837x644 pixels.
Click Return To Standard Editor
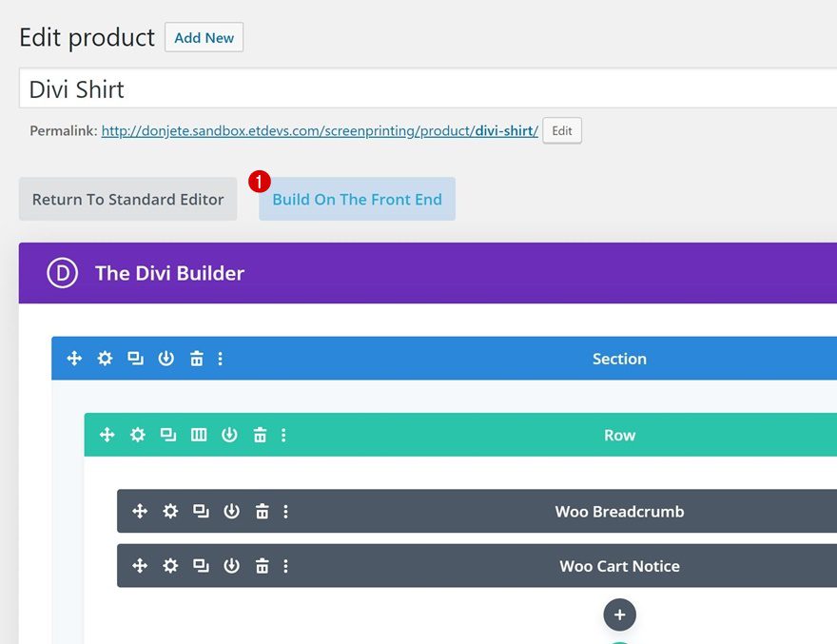[x=127, y=199]
